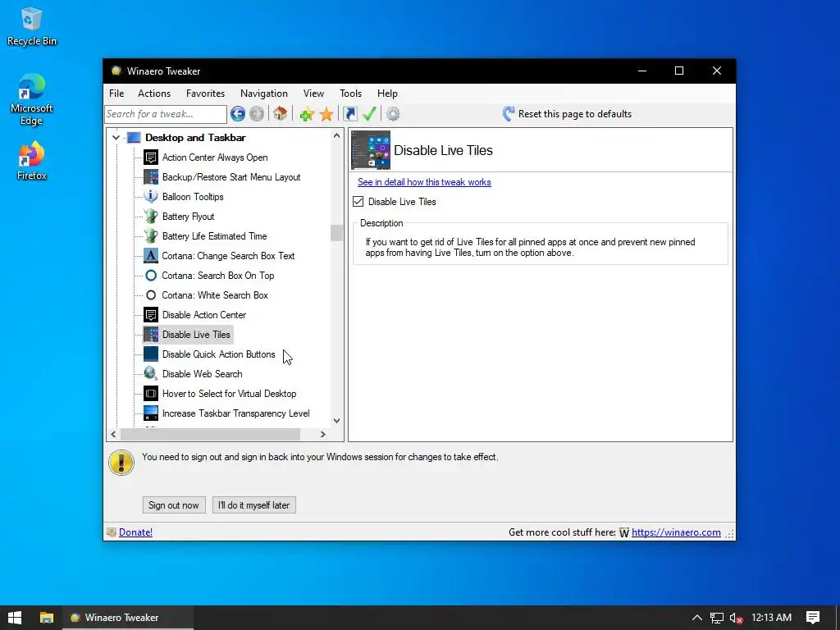Viewport: 840px width, 630px height.
Task: Click the Balloon Tooltips info icon
Action: coord(151,197)
